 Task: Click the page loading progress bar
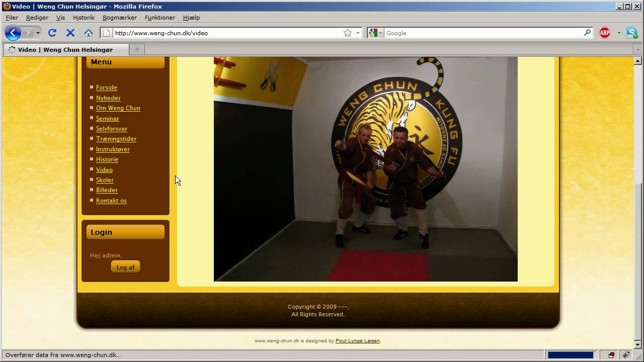[x=571, y=355]
